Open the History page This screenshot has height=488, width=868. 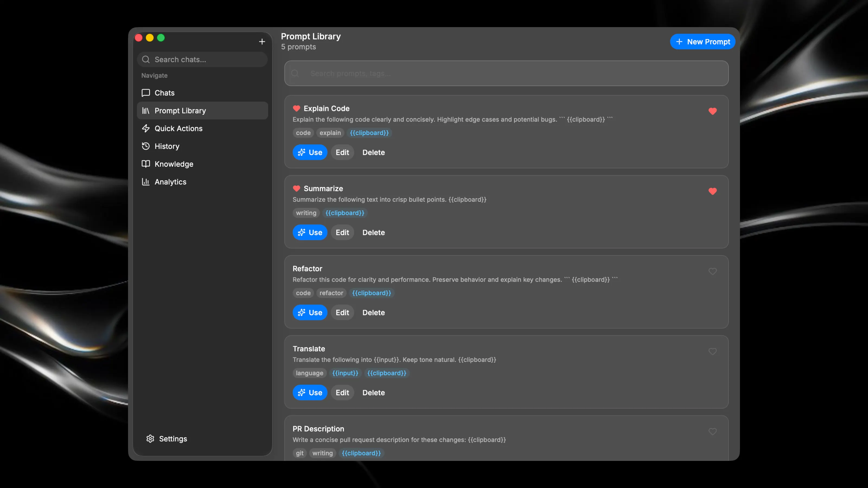[202, 146]
